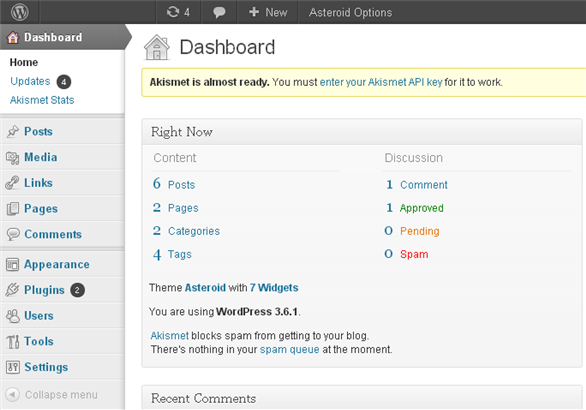This screenshot has height=410, width=586.
Task: Open the Settings menu label
Action: (x=46, y=367)
